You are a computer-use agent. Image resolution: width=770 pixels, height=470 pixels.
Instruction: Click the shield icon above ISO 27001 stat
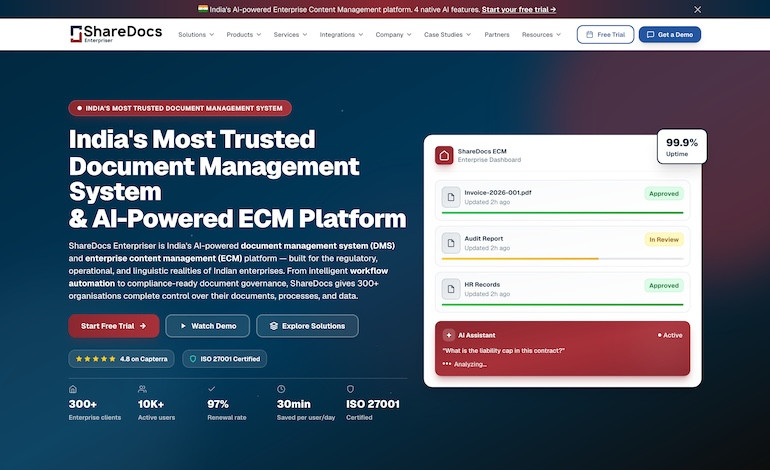pos(350,389)
